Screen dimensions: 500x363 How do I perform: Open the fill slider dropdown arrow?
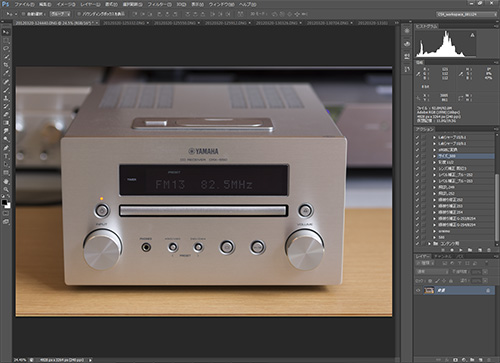(485, 281)
